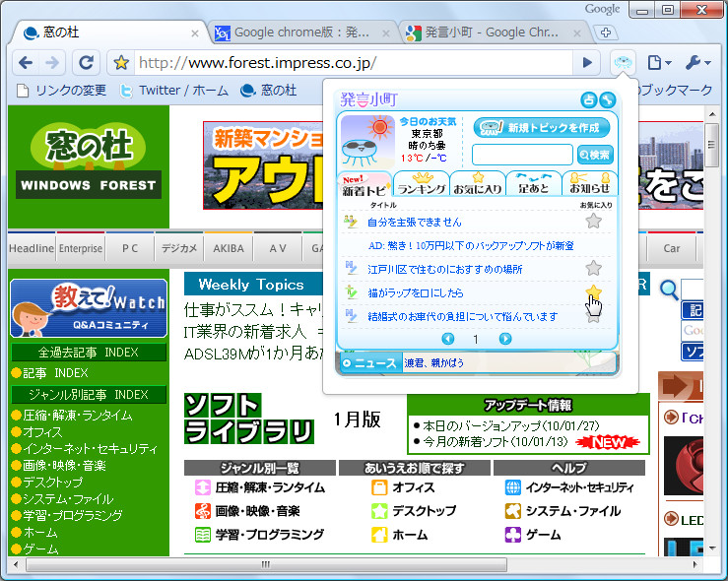Open the デジカメ navigation tab

pyautogui.click(x=179, y=249)
